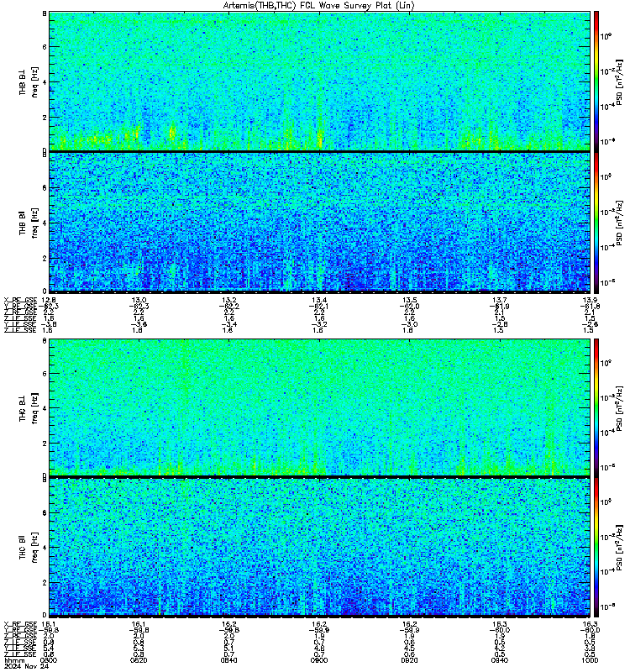Image resolution: width=630 pixels, height=672 pixels.
Task: Click the THC B-parallel spectrogram panel
Action: (320, 547)
